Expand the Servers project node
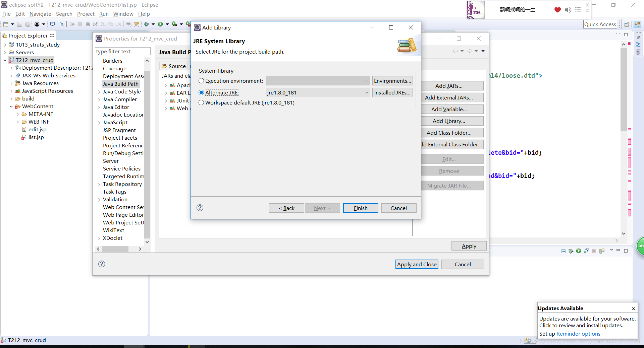The height and width of the screenshot is (348, 644). pyautogui.click(x=5, y=53)
